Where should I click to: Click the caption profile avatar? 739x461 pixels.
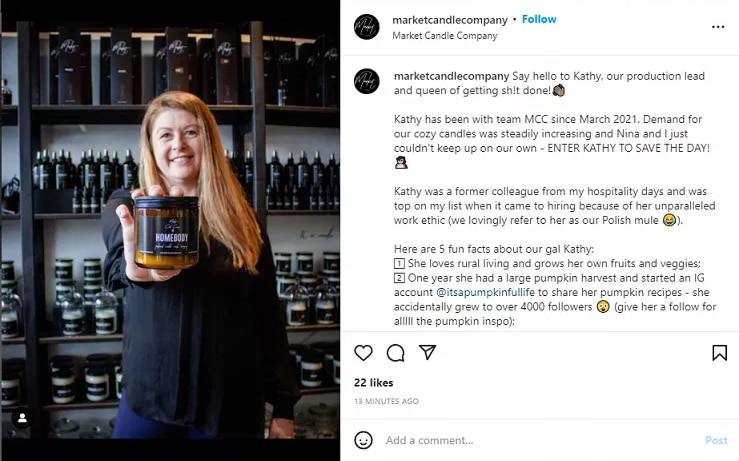coord(367,81)
